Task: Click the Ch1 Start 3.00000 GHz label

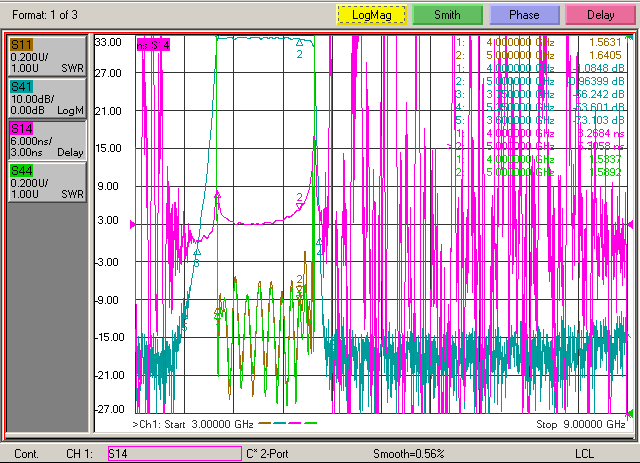Action: pyautogui.click(x=193, y=425)
